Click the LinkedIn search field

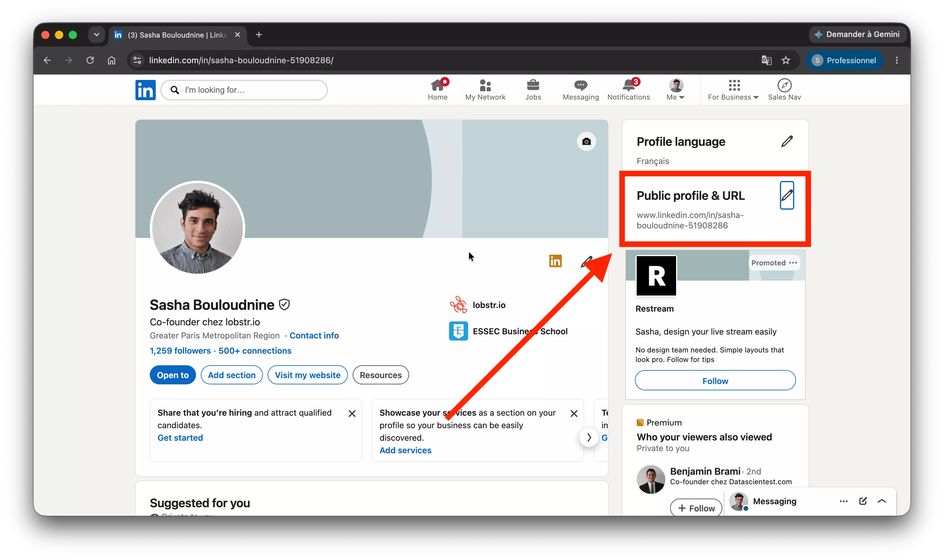click(244, 90)
